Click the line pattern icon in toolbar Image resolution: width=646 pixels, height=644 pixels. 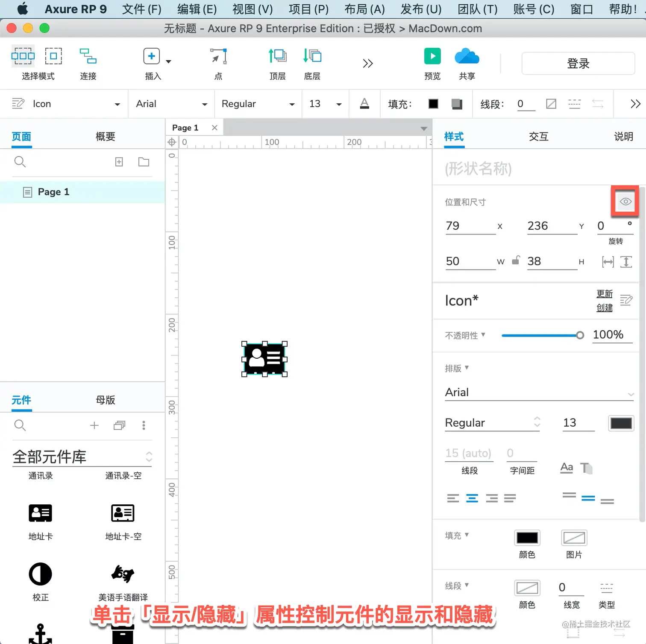pos(575,104)
